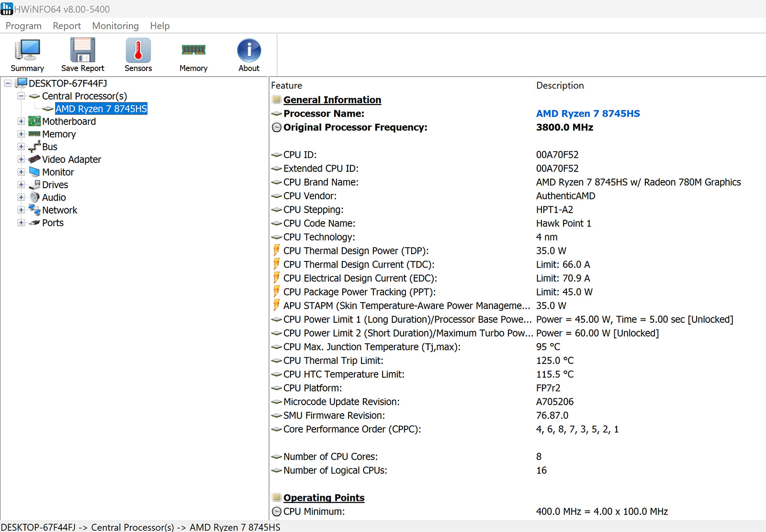Click the Monitor tree node icon
This screenshot has width=766, height=532.
(34, 171)
